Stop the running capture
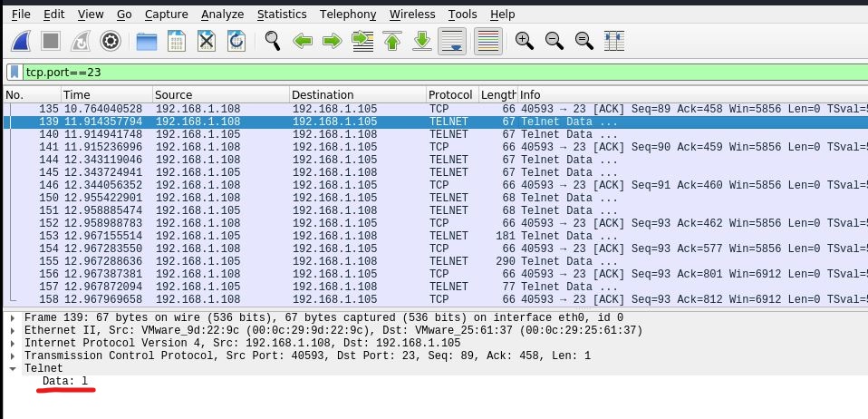The width and height of the screenshot is (868, 419). tap(51, 41)
